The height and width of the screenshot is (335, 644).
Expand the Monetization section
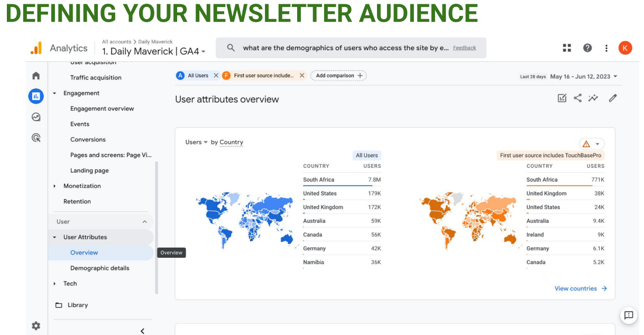tap(54, 186)
